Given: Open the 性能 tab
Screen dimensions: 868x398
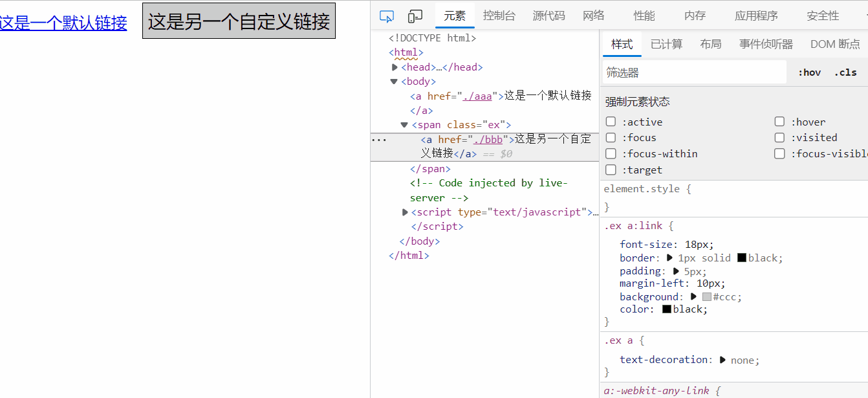Looking at the screenshot, I should (644, 16).
